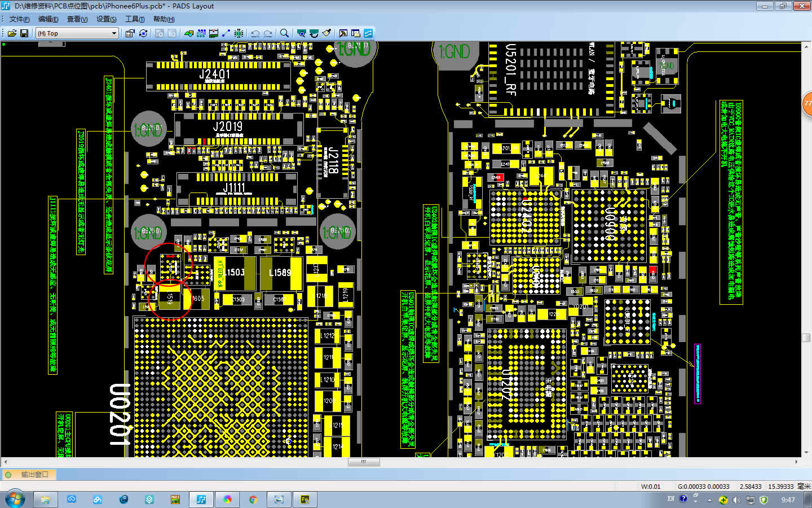This screenshot has width=812, height=508.
Task: Open the Windows Start button
Action: (15, 500)
